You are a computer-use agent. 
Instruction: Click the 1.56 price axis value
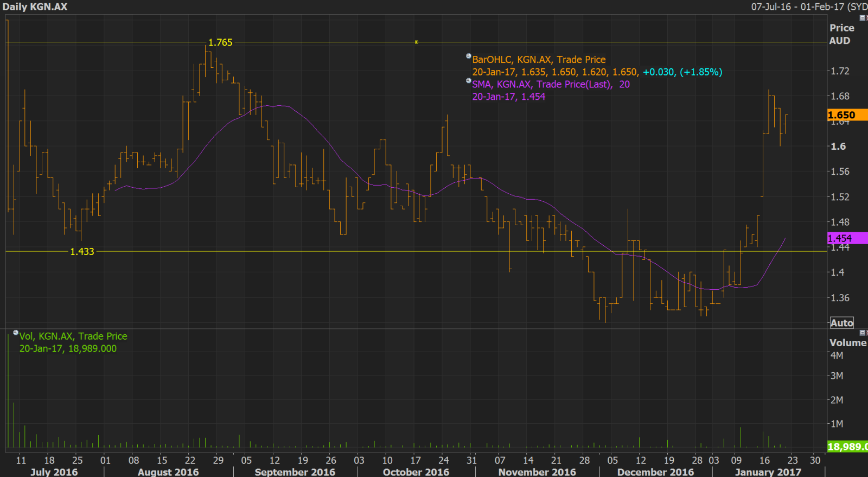point(840,171)
